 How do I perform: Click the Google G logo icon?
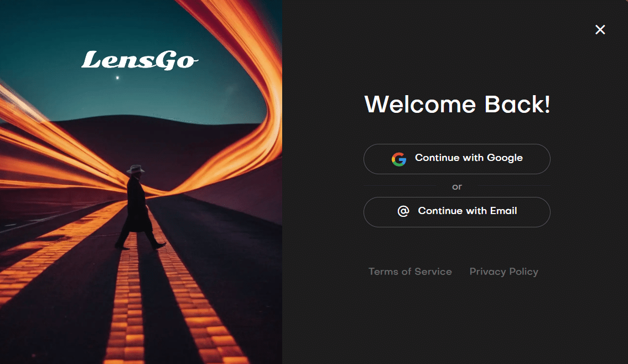click(399, 159)
